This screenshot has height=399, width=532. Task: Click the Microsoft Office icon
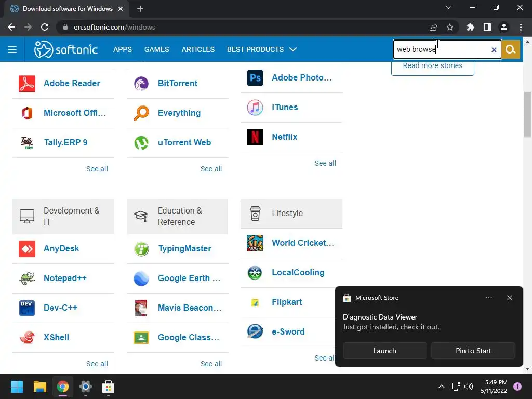(x=27, y=113)
